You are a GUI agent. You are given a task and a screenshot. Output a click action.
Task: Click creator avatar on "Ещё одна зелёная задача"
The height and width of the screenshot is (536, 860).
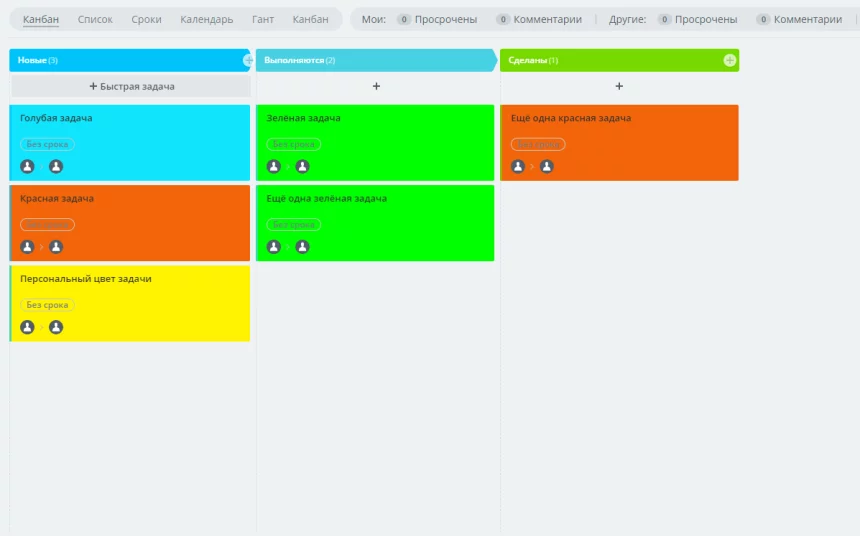[273, 247]
